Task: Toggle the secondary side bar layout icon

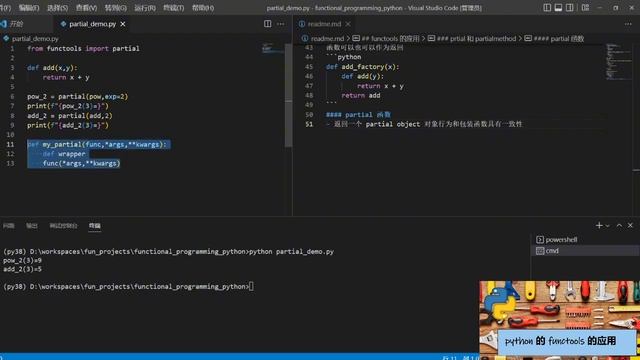Action: pyautogui.click(x=569, y=8)
